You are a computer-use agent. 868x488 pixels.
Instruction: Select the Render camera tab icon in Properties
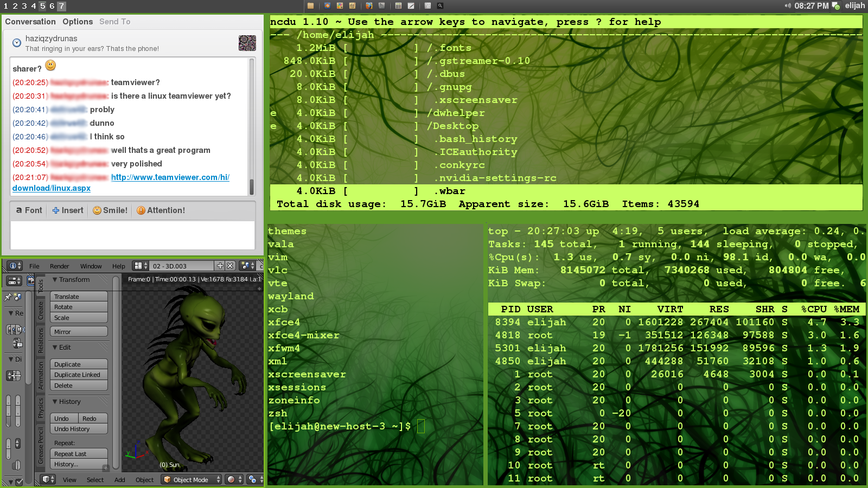(x=31, y=281)
